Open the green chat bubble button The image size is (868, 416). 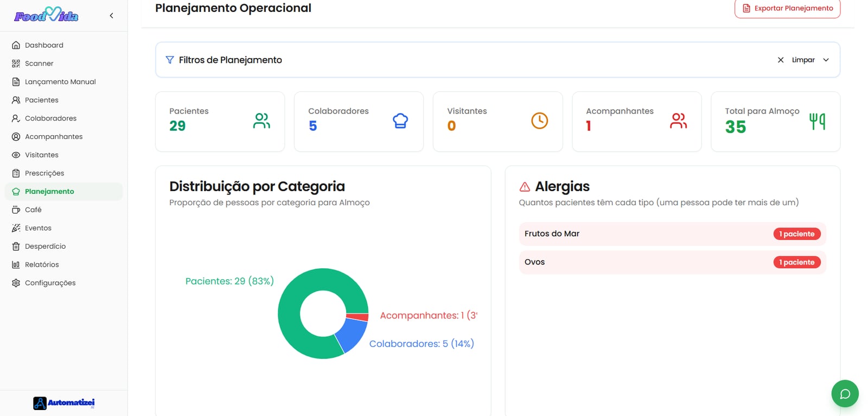pos(845,394)
